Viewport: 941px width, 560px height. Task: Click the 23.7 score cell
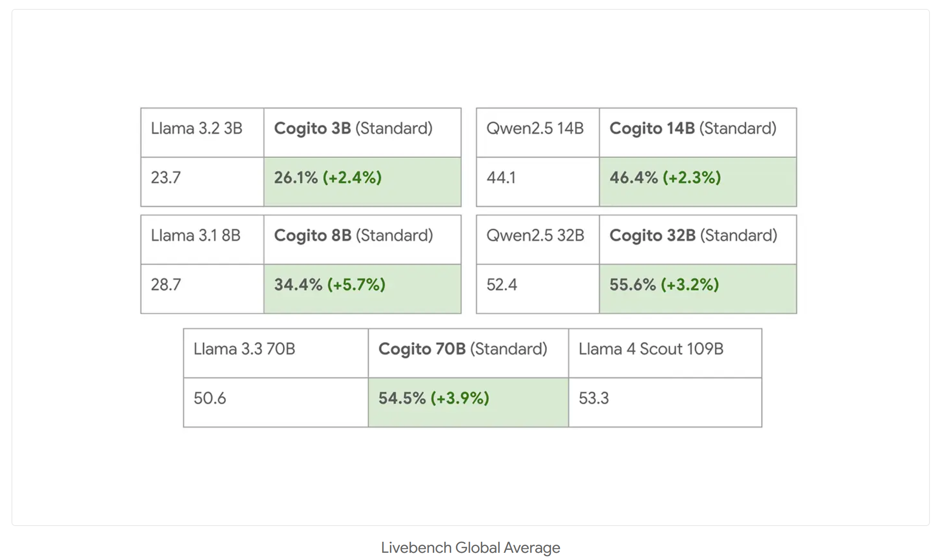pos(202,181)
